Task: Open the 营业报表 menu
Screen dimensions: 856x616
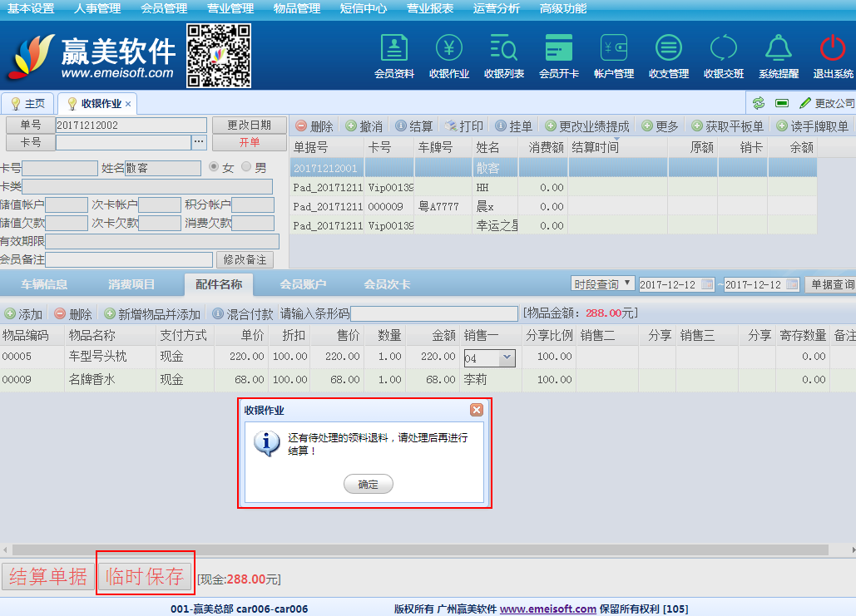Action: [430, 8]
